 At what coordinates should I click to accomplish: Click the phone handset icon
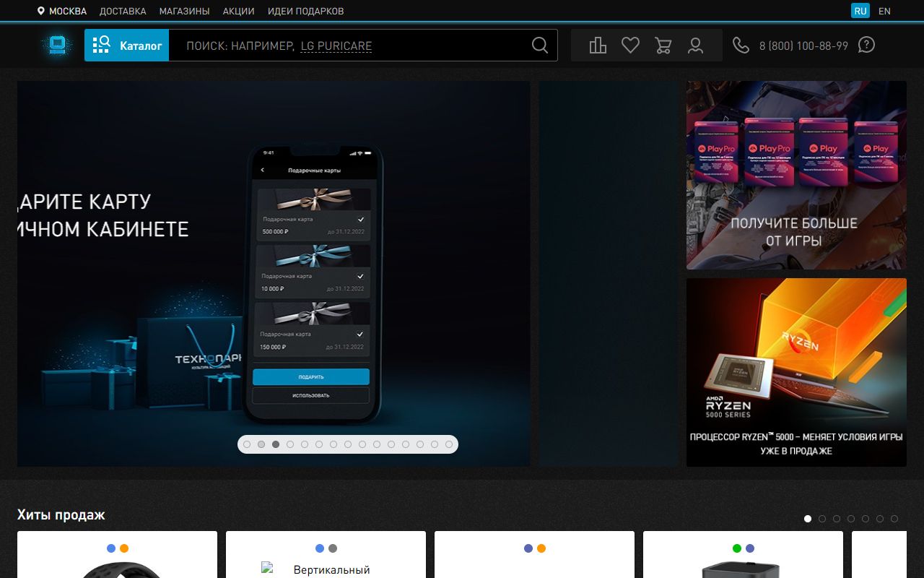[x=741, y=46]
